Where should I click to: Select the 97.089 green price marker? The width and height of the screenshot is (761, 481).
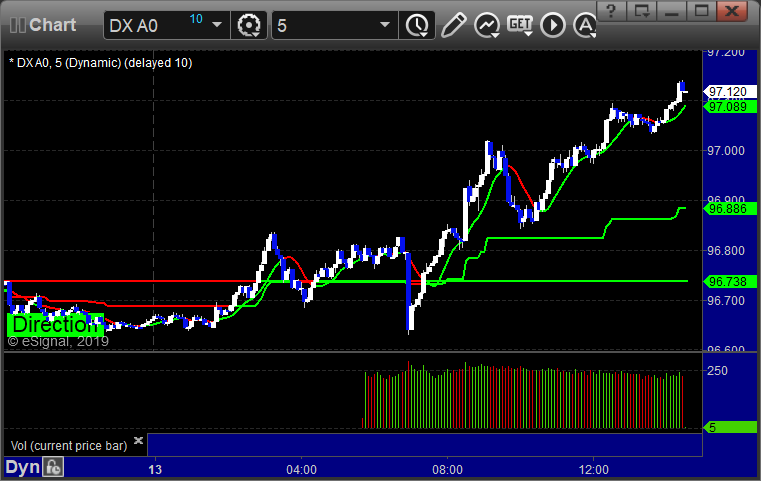point(730,107)
